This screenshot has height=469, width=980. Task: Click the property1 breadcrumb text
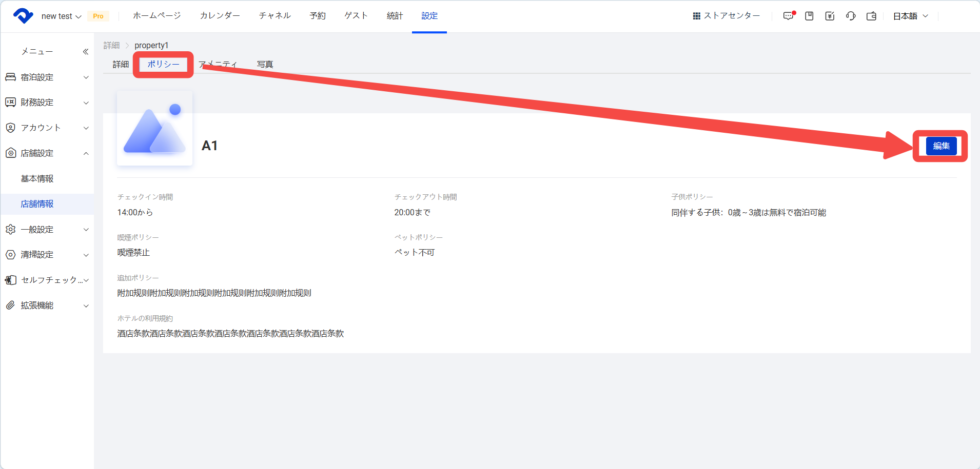(x=151, y=45)
